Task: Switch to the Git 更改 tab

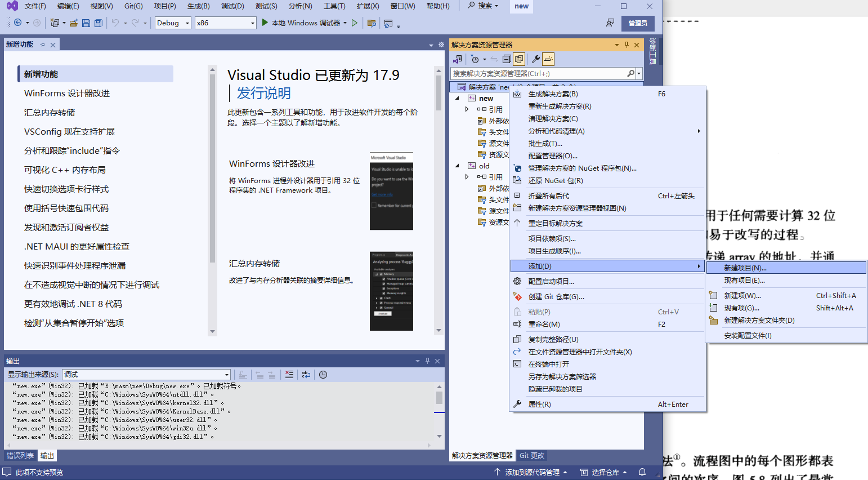Action: (x=532, y=456)
